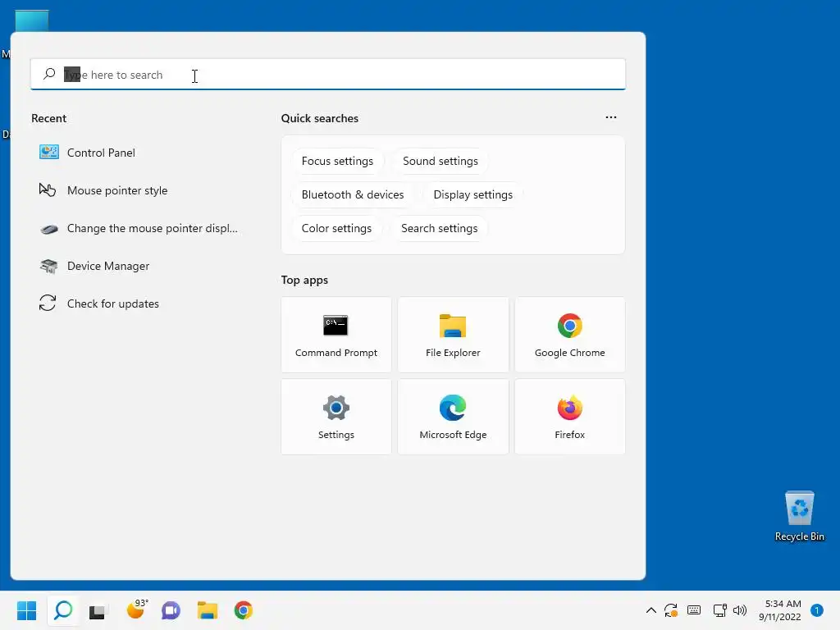
Task: Open the notification badge showing 1
Action: tap(817, 610)
